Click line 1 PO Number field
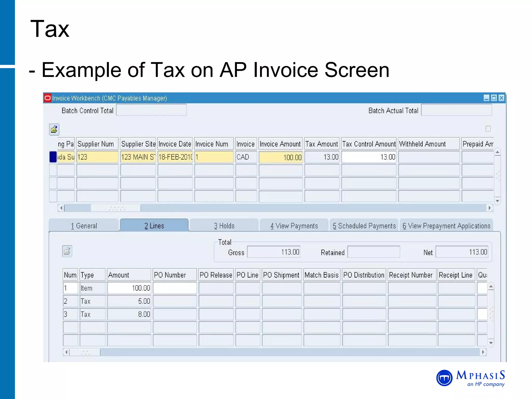Screen dimensions: 532x399 [175, 288]
